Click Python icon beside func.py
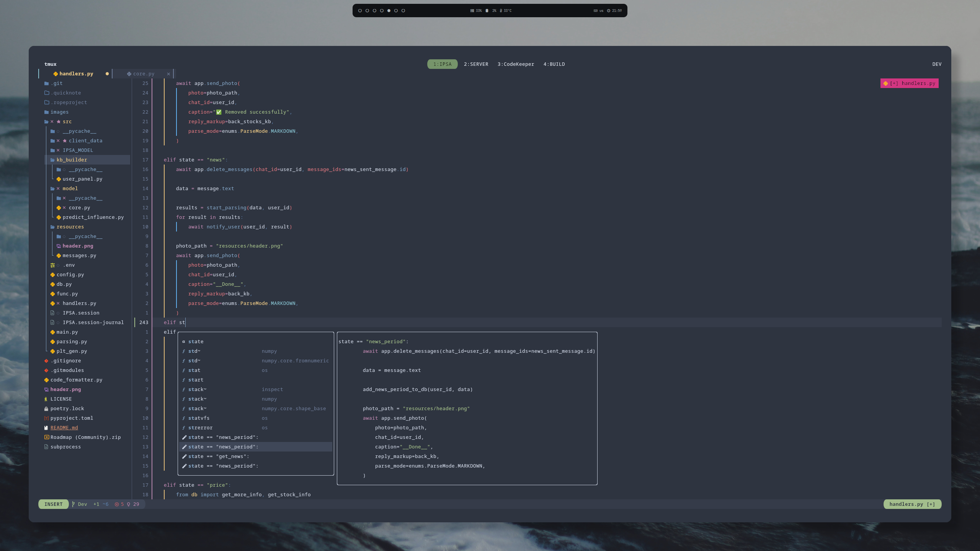This screenshot has width=980, height=551. [x=52, y=294]
